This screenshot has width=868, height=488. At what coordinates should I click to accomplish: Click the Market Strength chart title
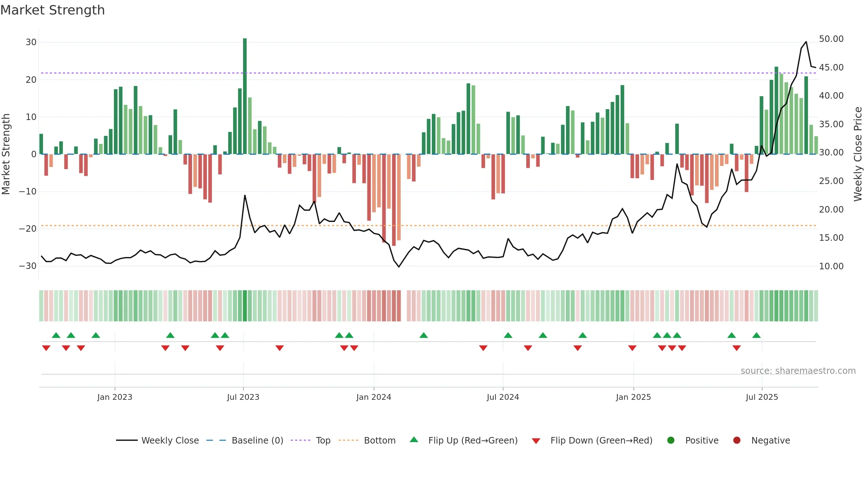click(x=52, y=10)
